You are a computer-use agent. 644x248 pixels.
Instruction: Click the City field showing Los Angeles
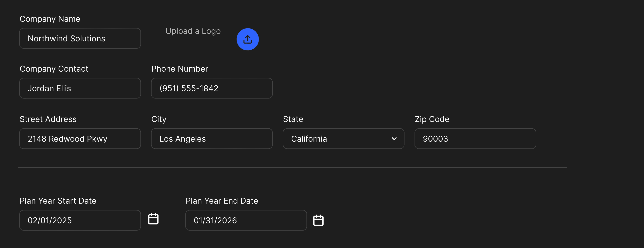pyautogui.click(x=212, y=139)
